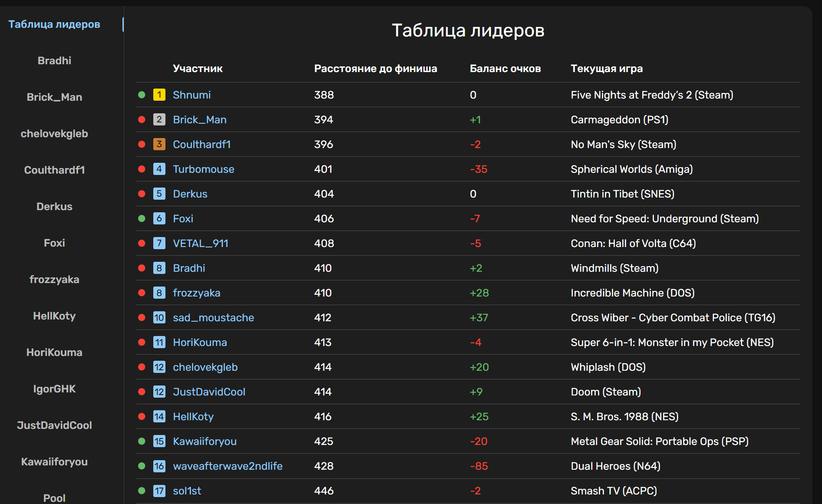This screenshot has height=504, width=822.
Task: Click the gold rank 1 badge for Shnumi
Action: [159, 95]
